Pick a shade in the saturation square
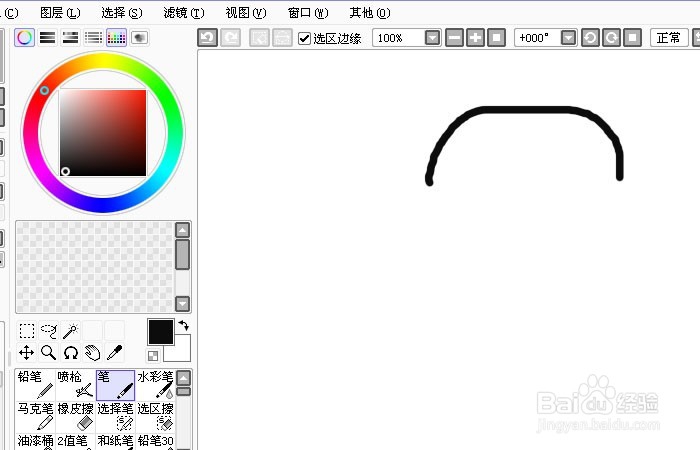This screenshot has height=450, width=700. pyautogui.click(x=103, y=133)
